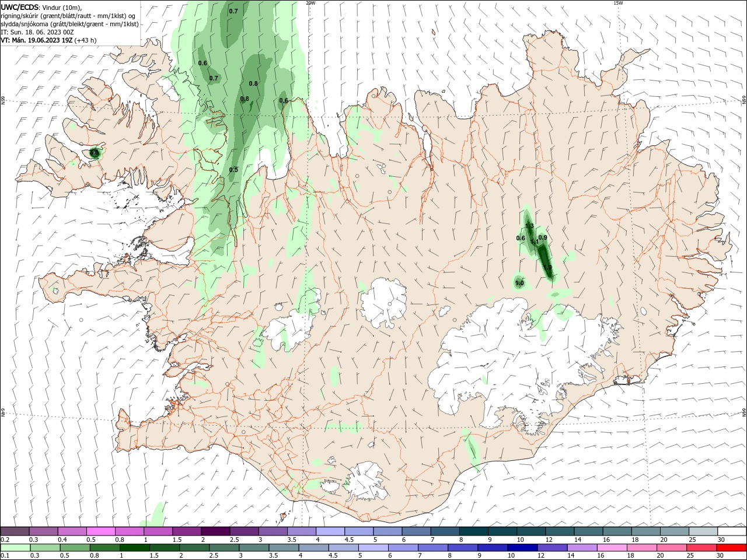Select the light violet 14 rain legend swatch
This screenshot has width=747, height=560.
[582, 548]
